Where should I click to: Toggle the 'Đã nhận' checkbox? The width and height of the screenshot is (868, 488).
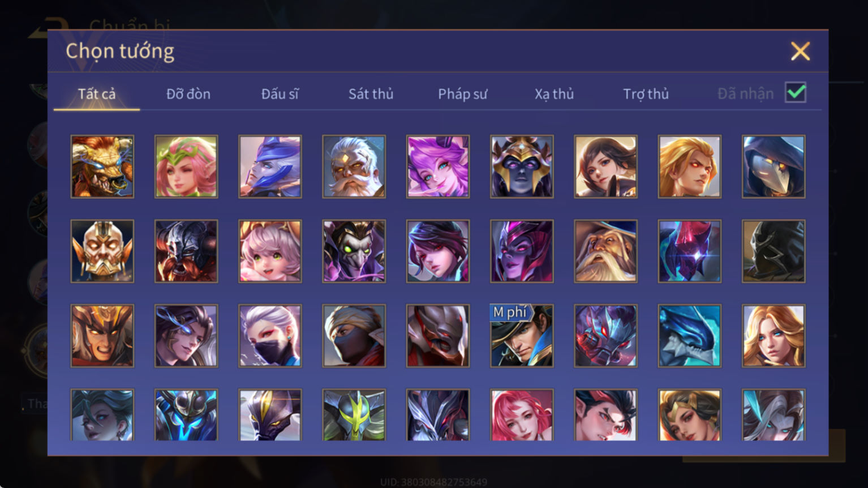pos(796,92)
